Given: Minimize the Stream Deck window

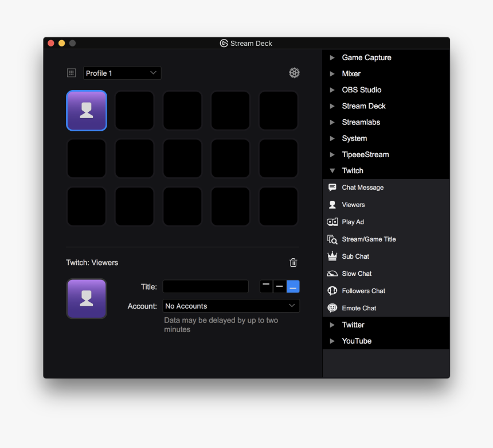Looking at the screenshot, I should (x=62, y=43).
